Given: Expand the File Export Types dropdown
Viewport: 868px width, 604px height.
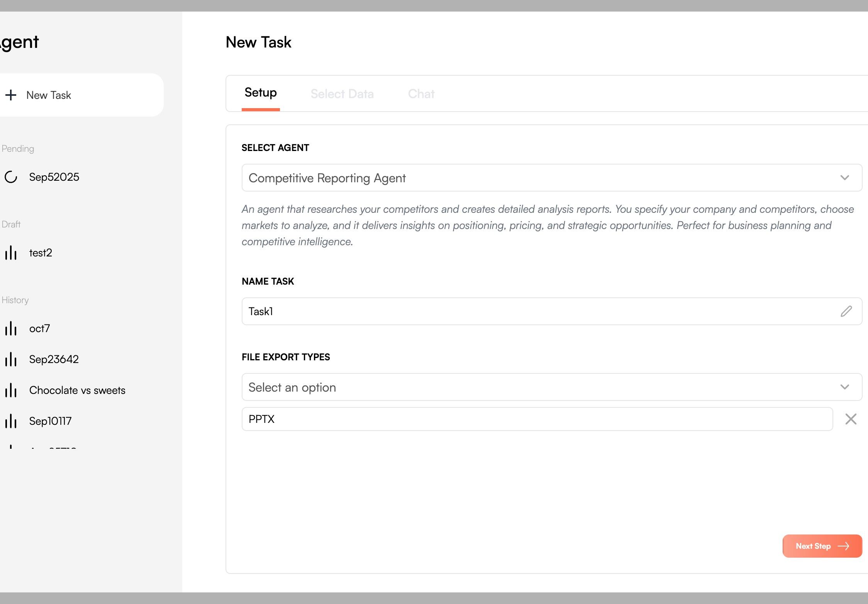Looking at the screenshot, I should [x=844, y=387].
